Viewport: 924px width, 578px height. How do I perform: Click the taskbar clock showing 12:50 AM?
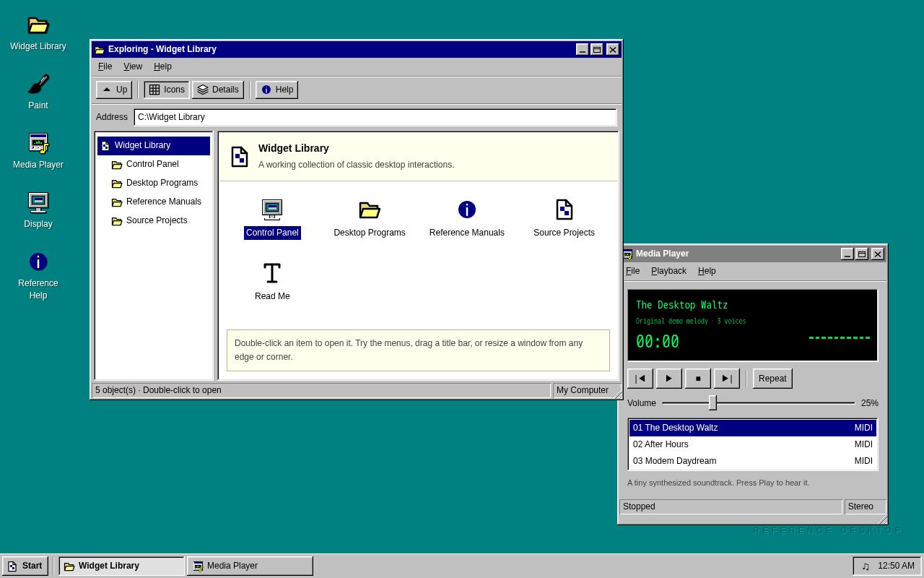click(896, 566)
